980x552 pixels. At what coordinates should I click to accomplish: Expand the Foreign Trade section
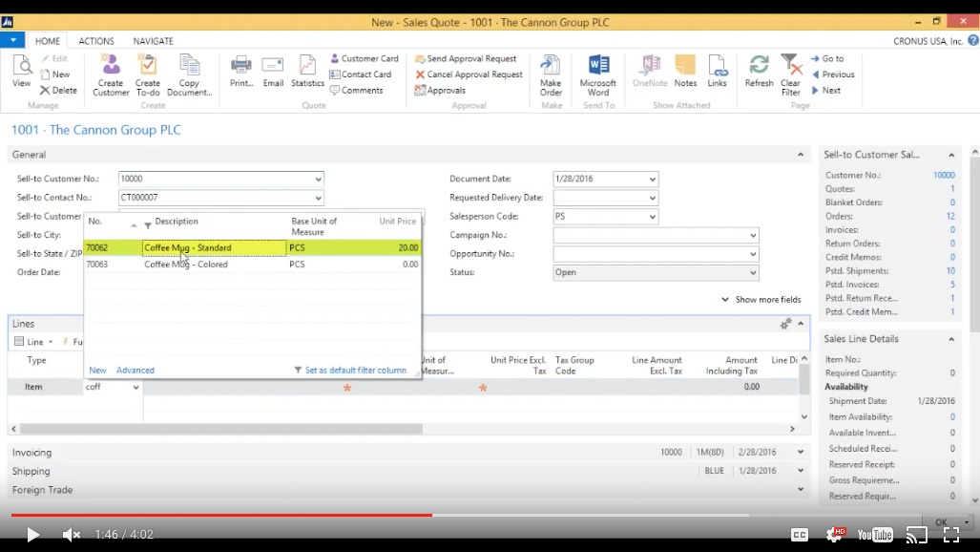pos(801,489)
